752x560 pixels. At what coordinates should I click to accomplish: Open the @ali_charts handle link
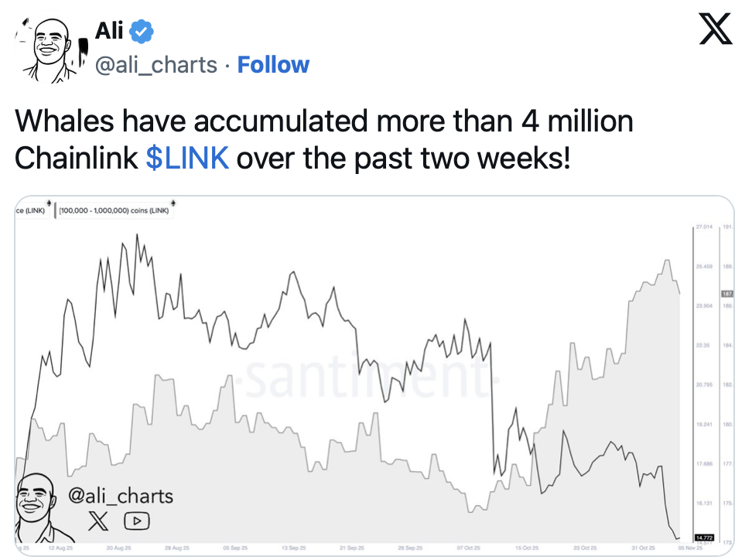156,64
